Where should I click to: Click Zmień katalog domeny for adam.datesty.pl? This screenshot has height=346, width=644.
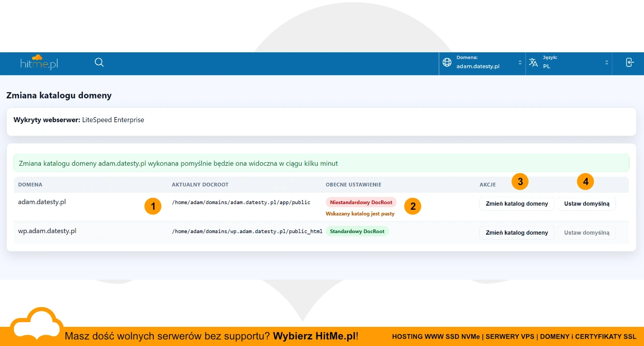pos(517,204)
